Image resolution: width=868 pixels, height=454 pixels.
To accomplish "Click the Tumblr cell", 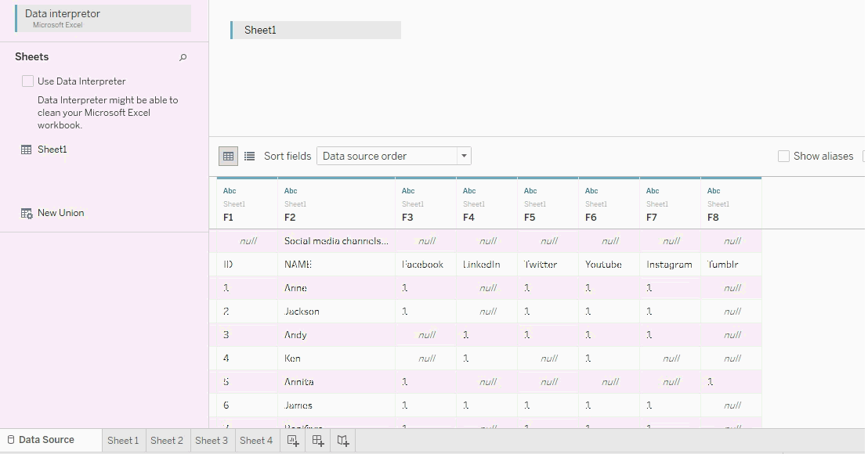I will pos(731,265).
